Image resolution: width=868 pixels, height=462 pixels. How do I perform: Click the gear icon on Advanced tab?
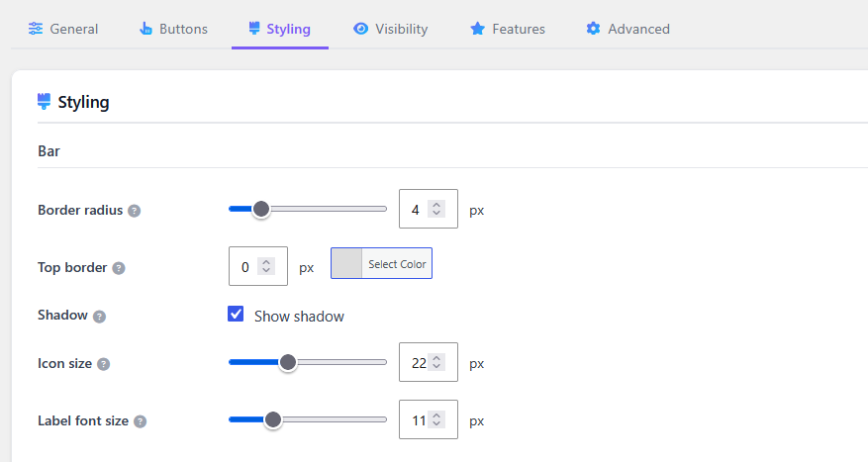pos(593,29)
